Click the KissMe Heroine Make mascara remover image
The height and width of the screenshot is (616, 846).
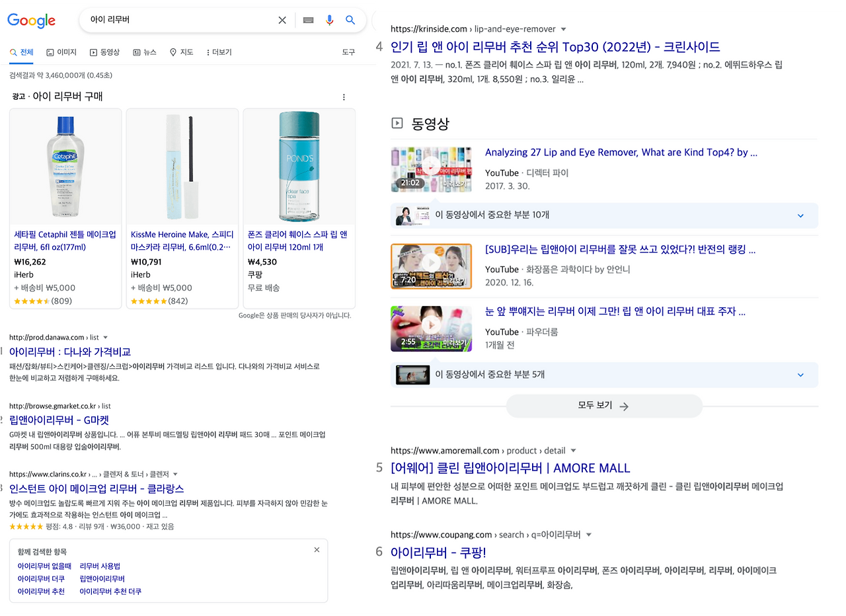click(x=182, y=168)
